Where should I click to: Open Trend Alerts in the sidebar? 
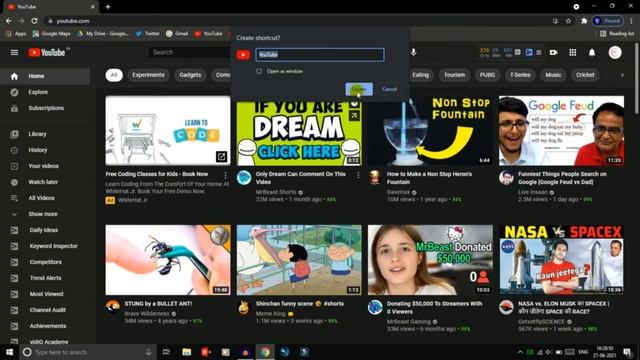point(45,278)
